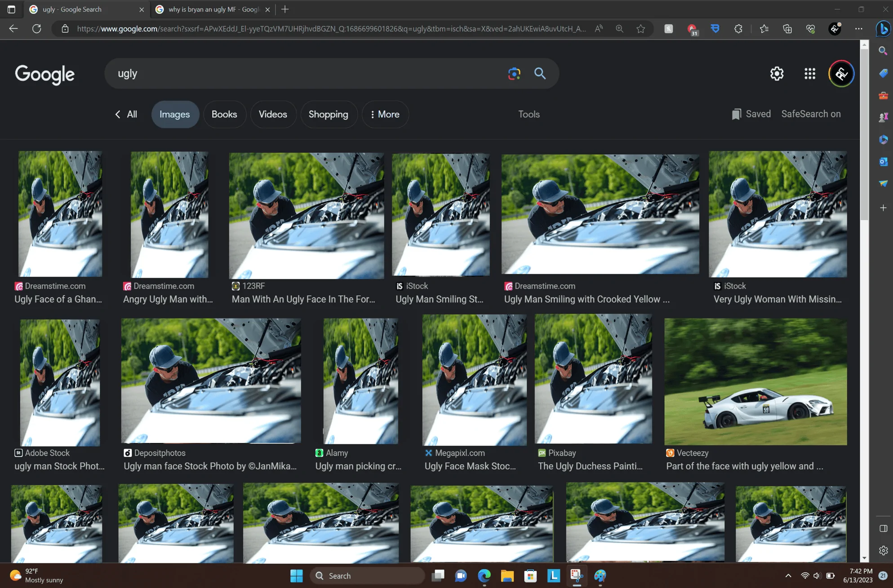The height and width of the screenshot is (588, 893).
Task: Open the Google account avatar
Action: tap(841, 74)
